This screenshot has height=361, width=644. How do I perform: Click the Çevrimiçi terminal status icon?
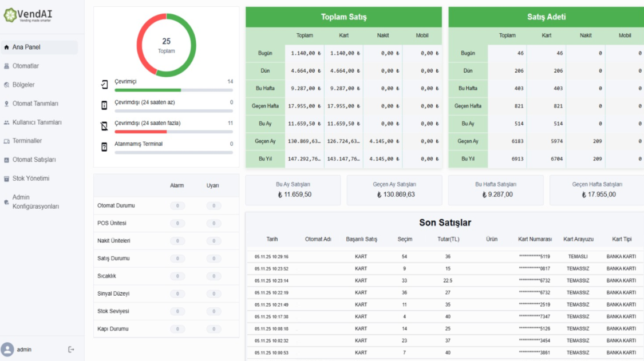click(104, 85)
